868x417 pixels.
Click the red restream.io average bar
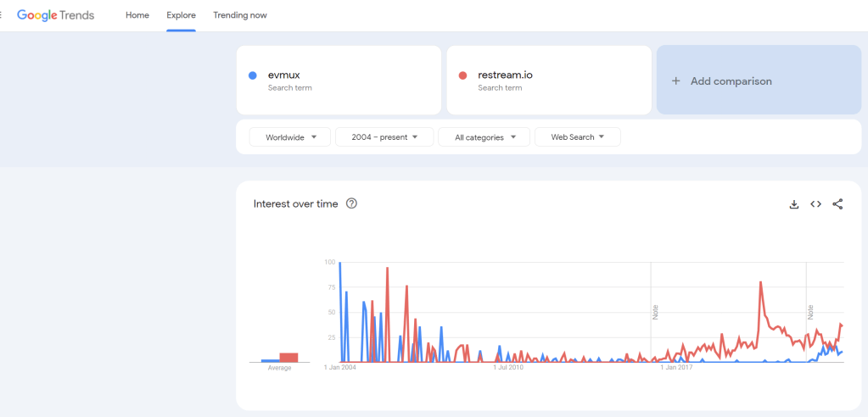[288, 358]
